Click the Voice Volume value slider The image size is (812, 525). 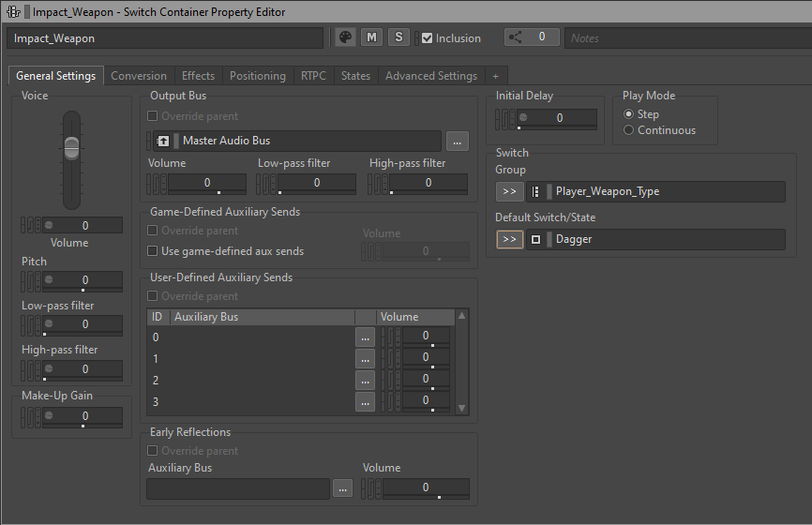coord(83,225)
